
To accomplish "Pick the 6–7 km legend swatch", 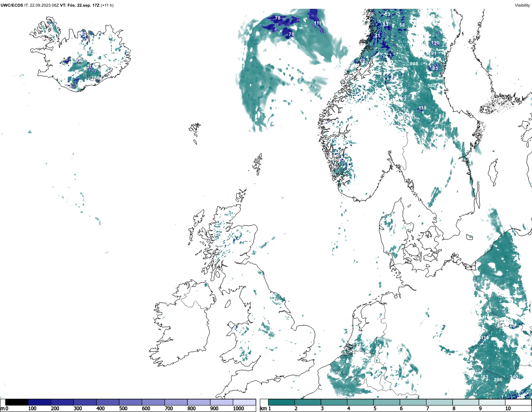I will 413,402.
